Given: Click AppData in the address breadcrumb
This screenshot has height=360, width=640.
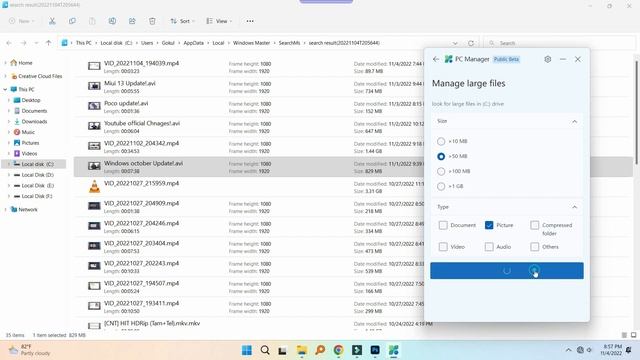Looking at the screenshot, I should pyautogui.click(x=193, y=43).
